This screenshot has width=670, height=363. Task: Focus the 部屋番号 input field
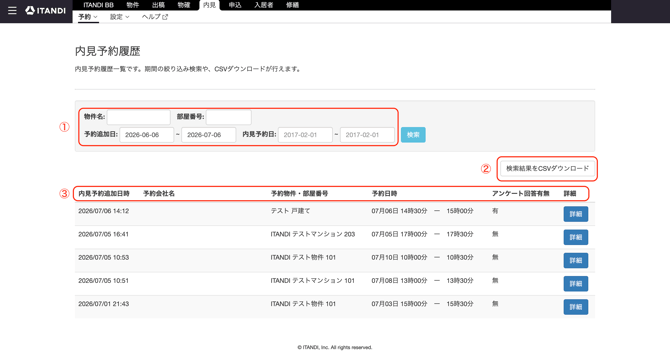pos(229,117)
